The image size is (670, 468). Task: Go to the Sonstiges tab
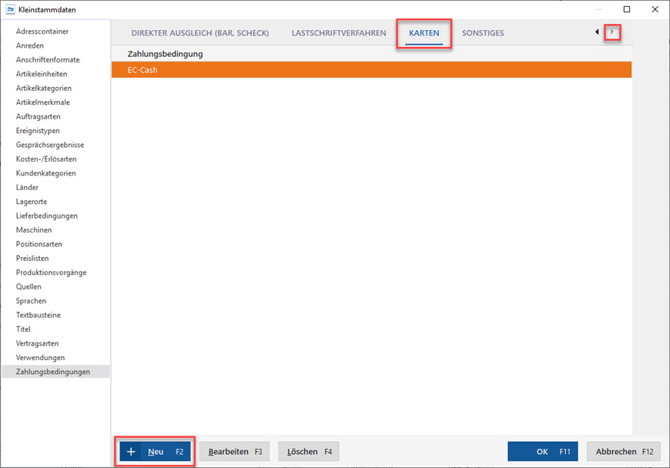483,33
